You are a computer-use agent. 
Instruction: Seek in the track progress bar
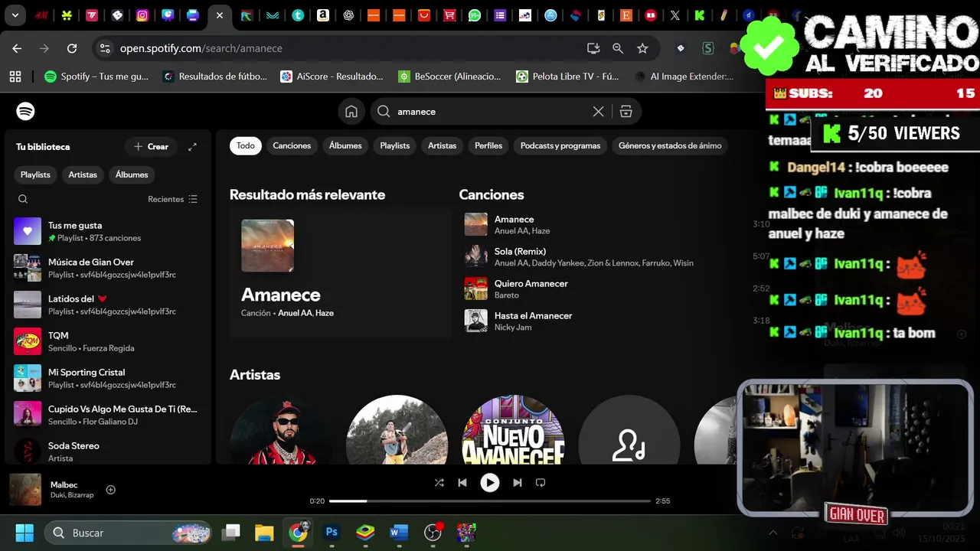click(490, 501)
